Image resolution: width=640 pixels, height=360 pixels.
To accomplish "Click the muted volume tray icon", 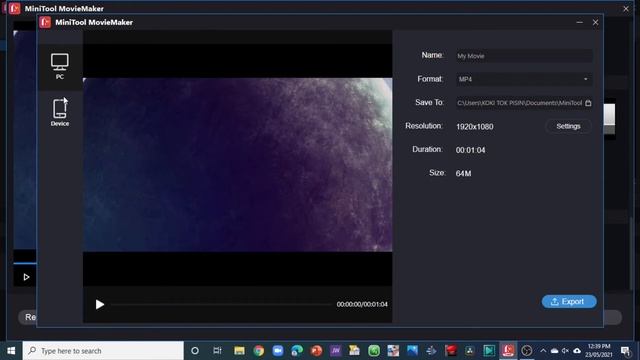I will click(x=565, y=351).
